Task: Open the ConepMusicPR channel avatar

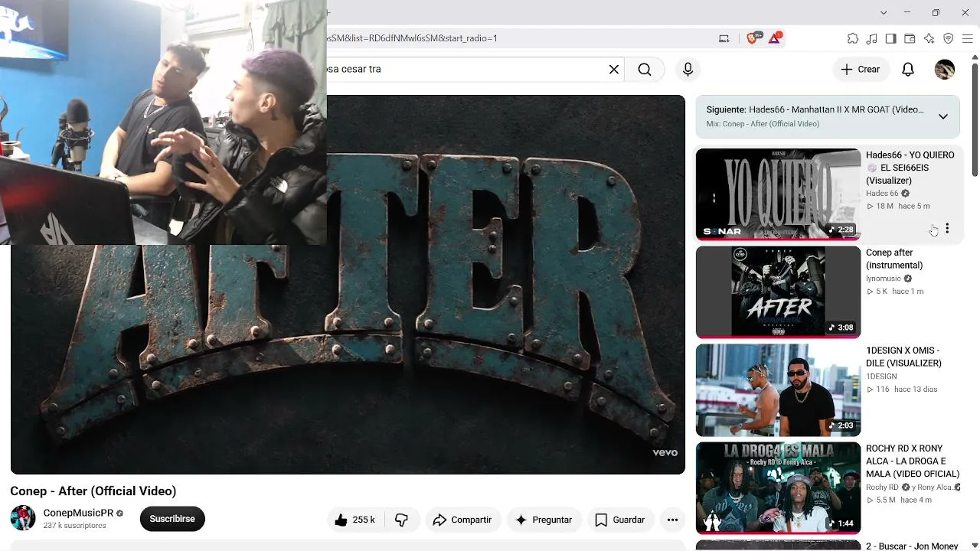Action: pos(23,518)
